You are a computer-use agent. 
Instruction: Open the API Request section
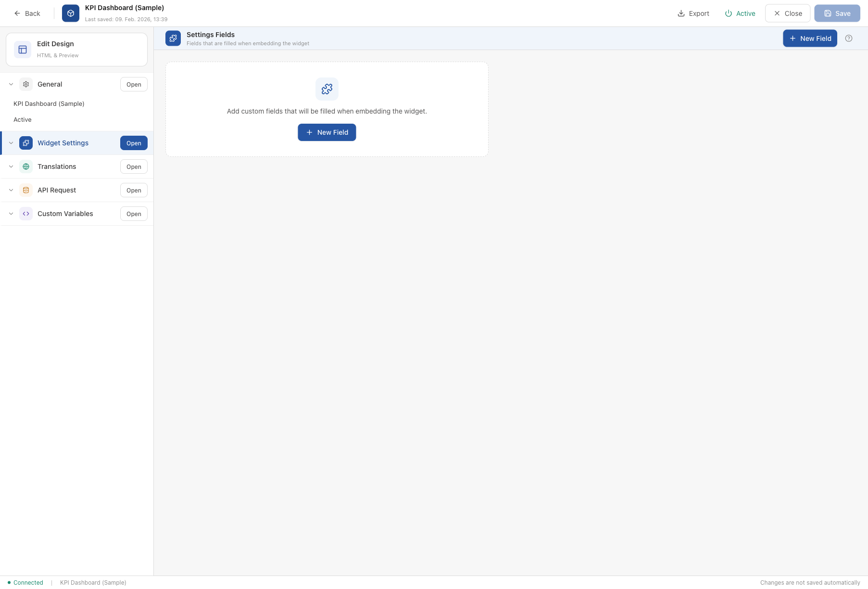(x=134, y=190)
